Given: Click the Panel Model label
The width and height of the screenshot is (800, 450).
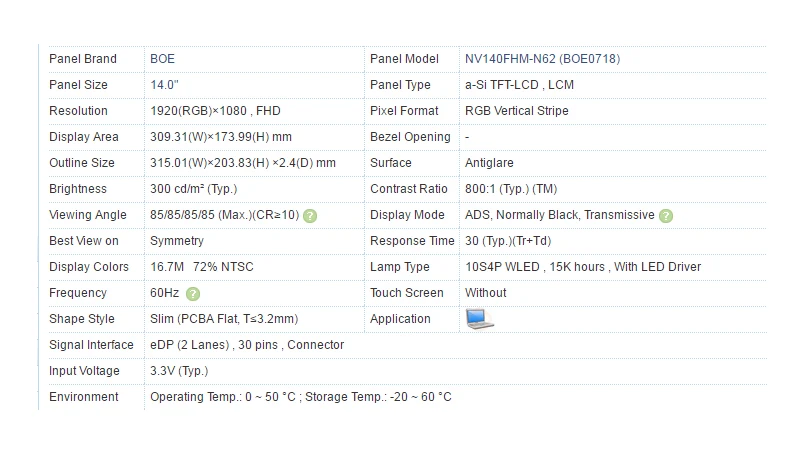Looking at the screenshot, I should pos(404,59).
